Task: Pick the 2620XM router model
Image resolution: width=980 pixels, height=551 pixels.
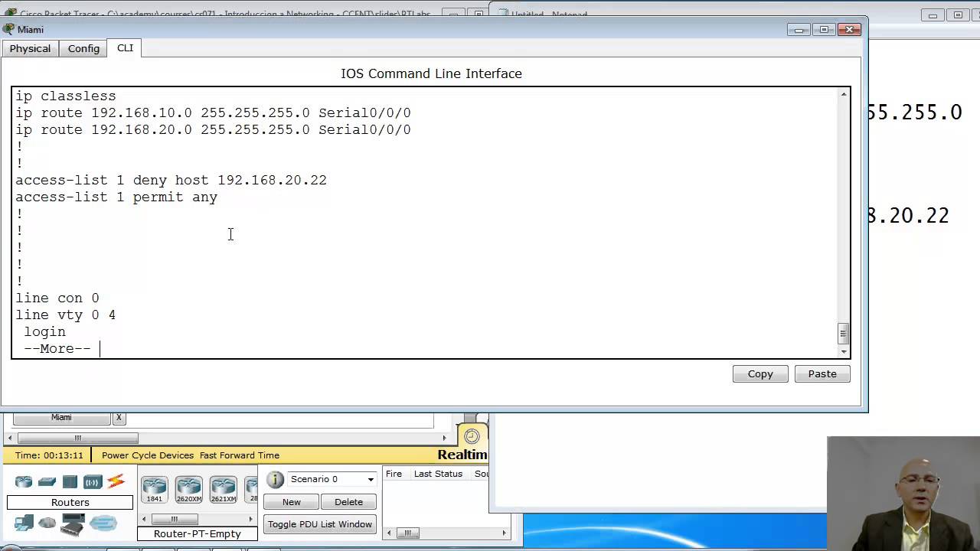Action: pos(188,490)
